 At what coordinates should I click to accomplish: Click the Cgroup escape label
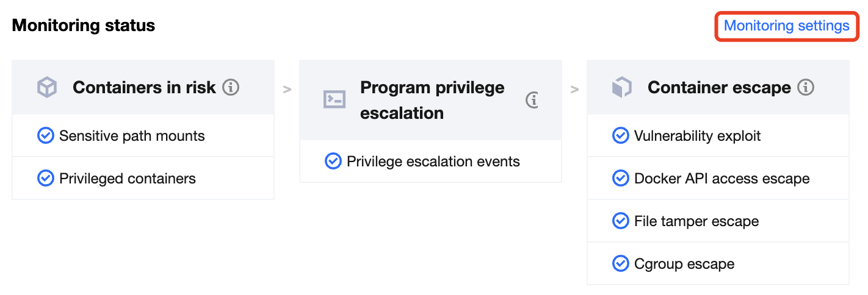684,263
